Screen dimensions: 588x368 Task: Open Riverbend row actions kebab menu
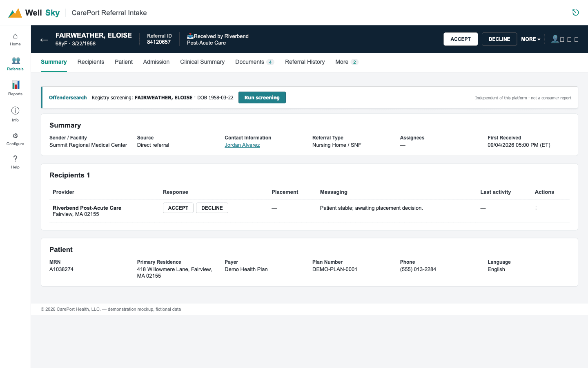[x=536, y=208]
